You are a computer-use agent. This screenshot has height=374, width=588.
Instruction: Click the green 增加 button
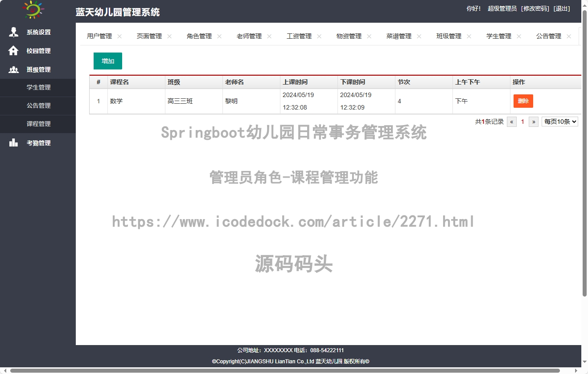[108, 61]
